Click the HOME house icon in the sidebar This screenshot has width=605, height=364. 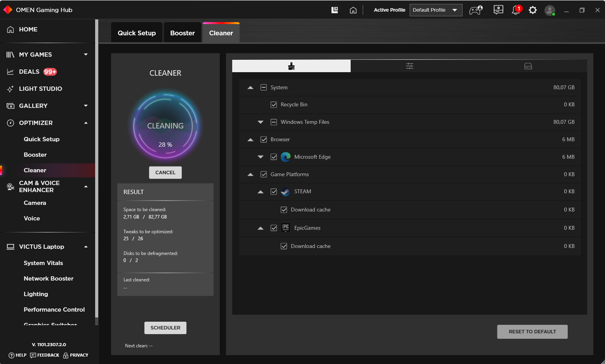click(x=10, y=29)
